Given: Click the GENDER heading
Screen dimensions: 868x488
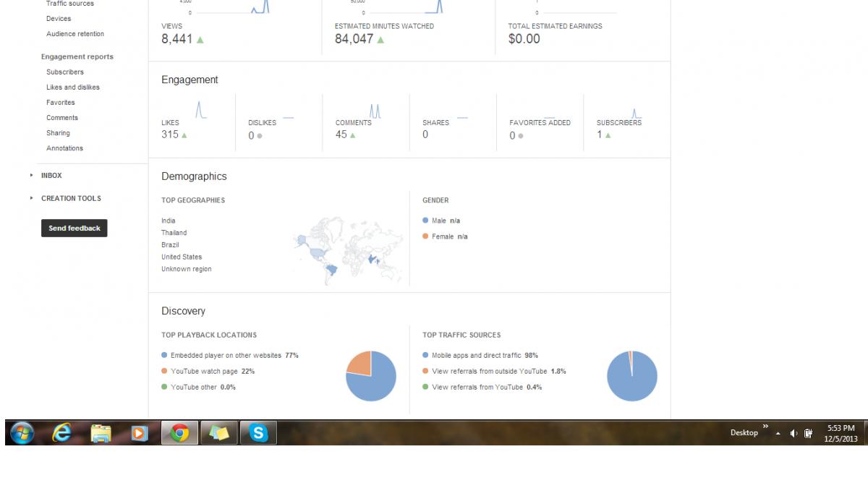Looking at the screenshot, I should pos(435,200).
